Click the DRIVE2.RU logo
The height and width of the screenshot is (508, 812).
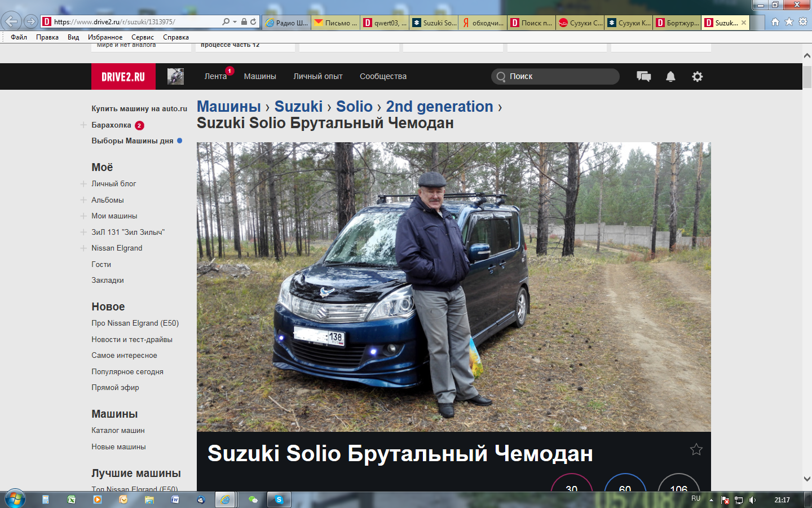(x=123, y=76)
